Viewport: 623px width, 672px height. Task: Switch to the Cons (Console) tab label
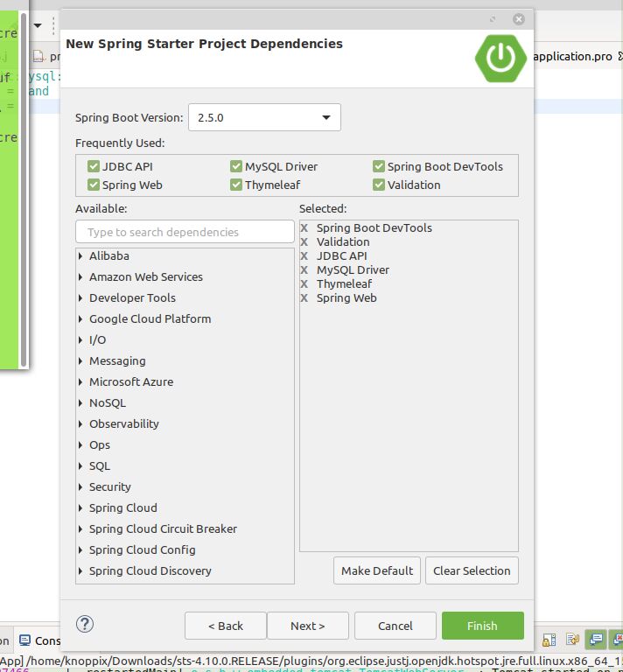47,640
